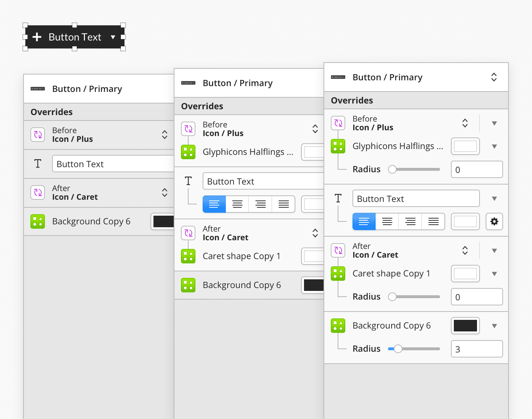
Task: Click the Button Text input field in right panel
Action: (416, 198)
